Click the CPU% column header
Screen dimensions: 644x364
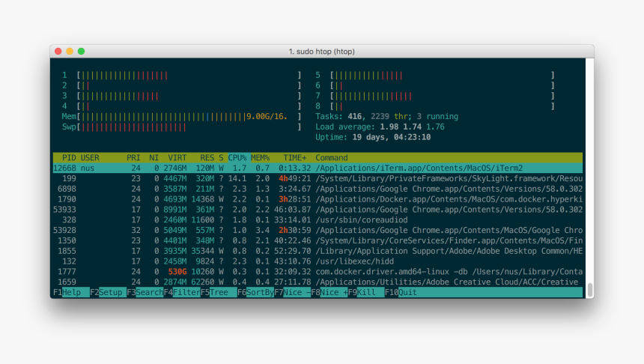237,158
